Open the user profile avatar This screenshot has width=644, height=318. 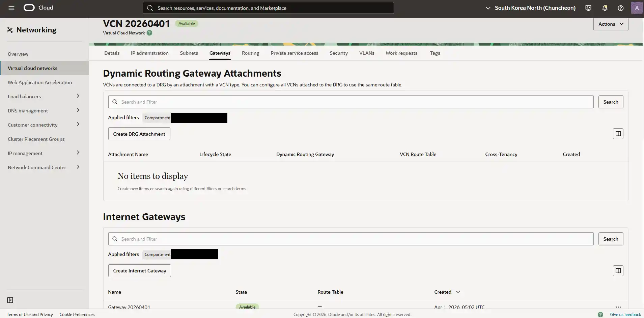(637, 8)
